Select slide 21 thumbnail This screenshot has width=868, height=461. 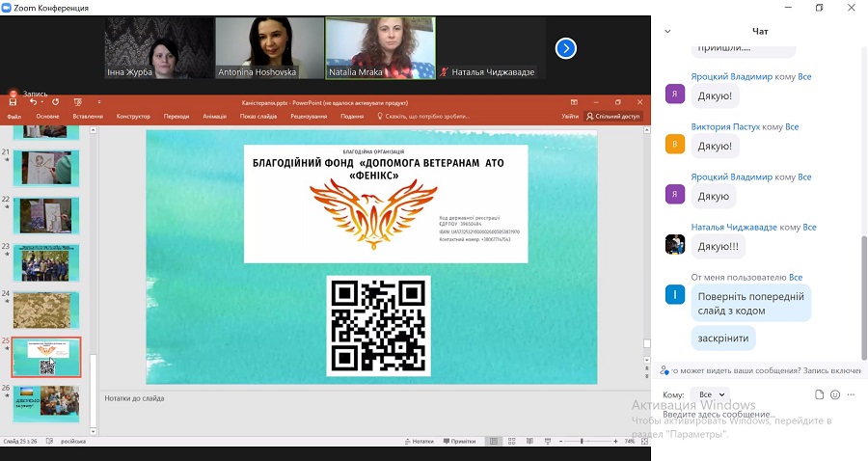pyautogui.click(x=46, y=168)
